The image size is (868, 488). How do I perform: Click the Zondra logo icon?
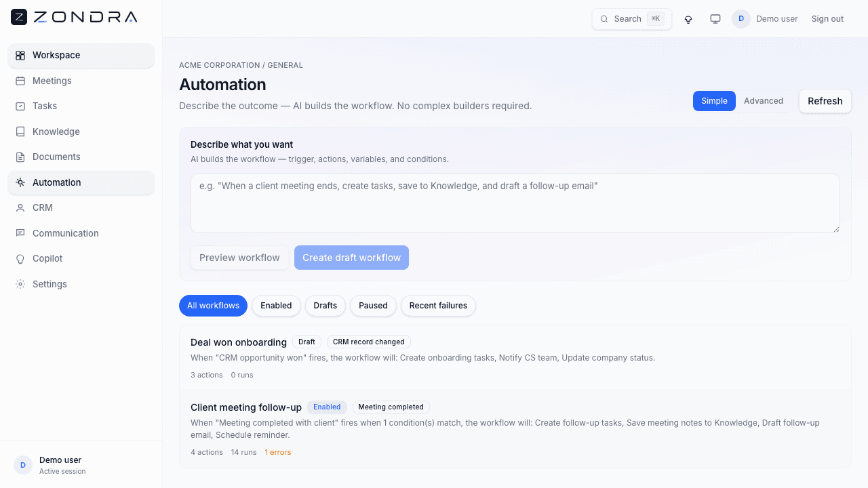tap(19, 17)
